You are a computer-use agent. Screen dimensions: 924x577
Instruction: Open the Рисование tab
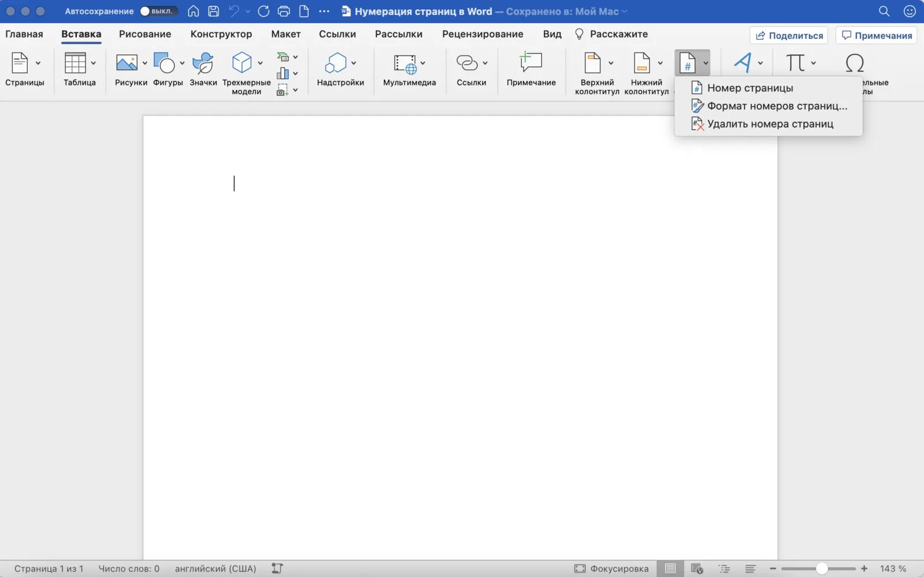(145, 34)
